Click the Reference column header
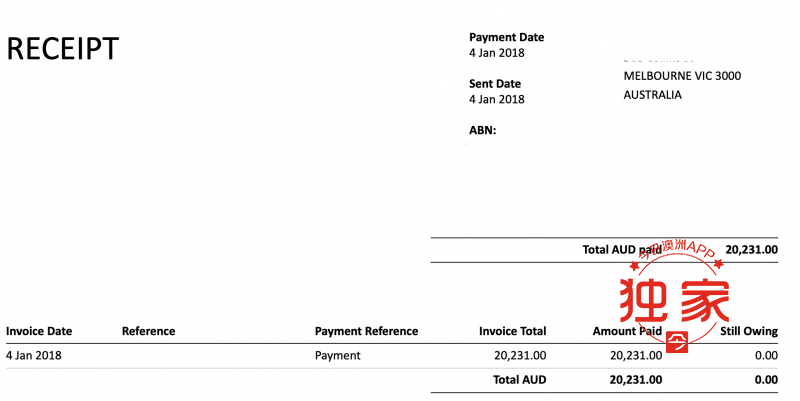This screenshot has width=800, height=401. click(148, 332)
